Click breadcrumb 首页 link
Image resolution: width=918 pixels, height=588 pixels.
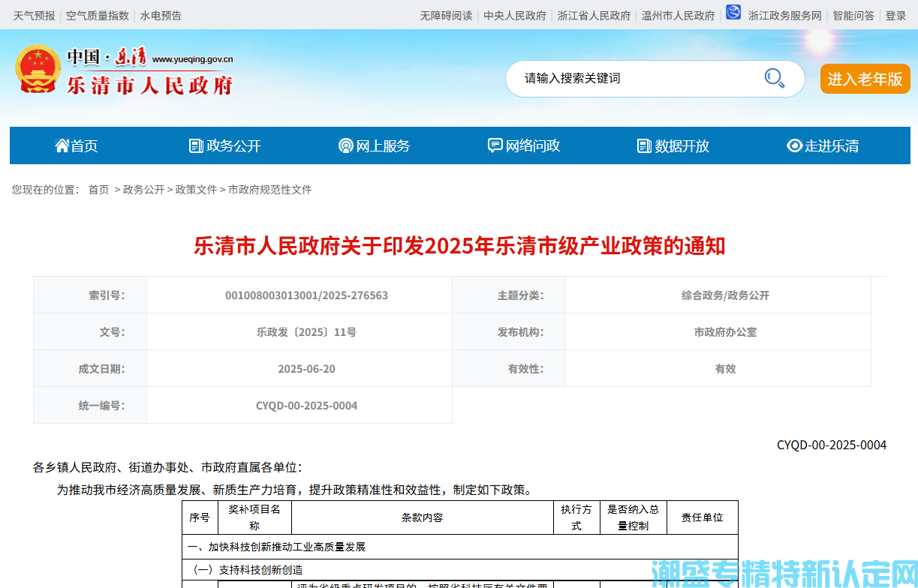[98, 190]
